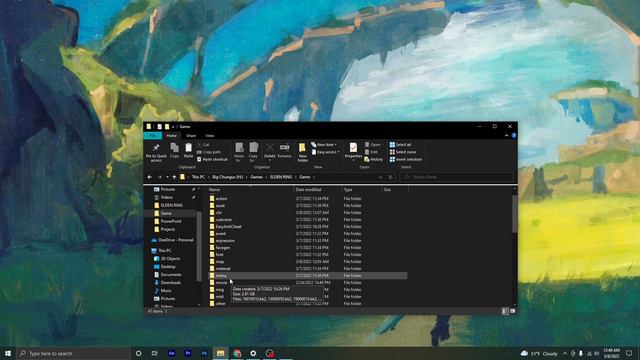Image resolution: width=640 pixels, height=360 pixels.
Task: Click ELDEN RING in the address breadcrumb
Action: click(x=281, y=177)
